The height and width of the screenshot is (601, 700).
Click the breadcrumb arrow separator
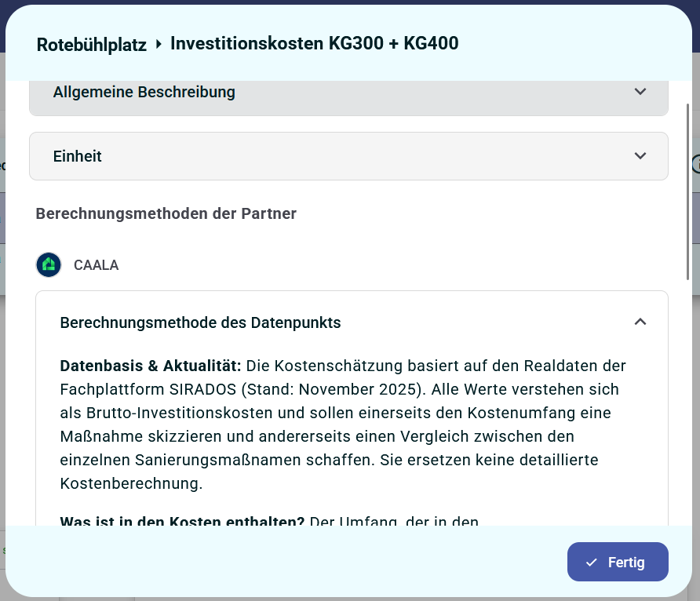coord(159,44)
